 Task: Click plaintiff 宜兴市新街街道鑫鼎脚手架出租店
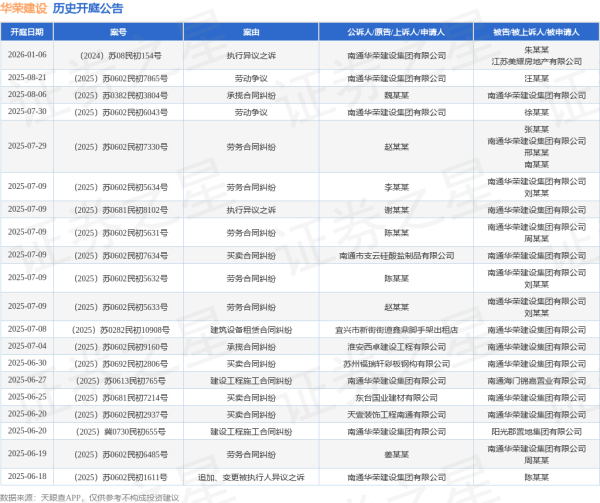396,330
